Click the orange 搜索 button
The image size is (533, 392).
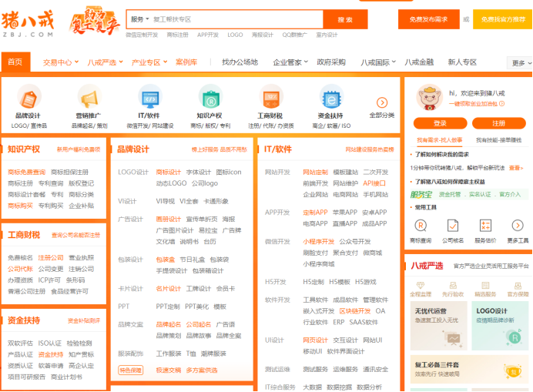[345, 19]
